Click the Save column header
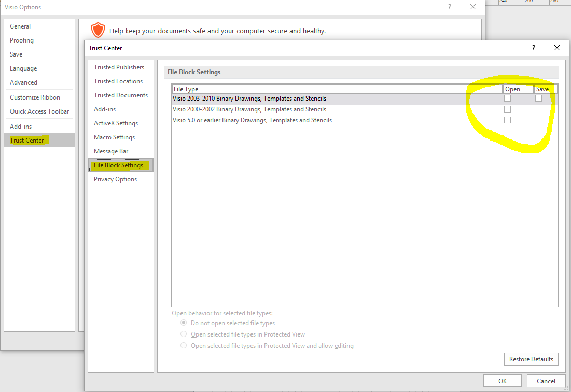This screenshot has height=392, width=571. pyautogui.click(x=546, y=89)
